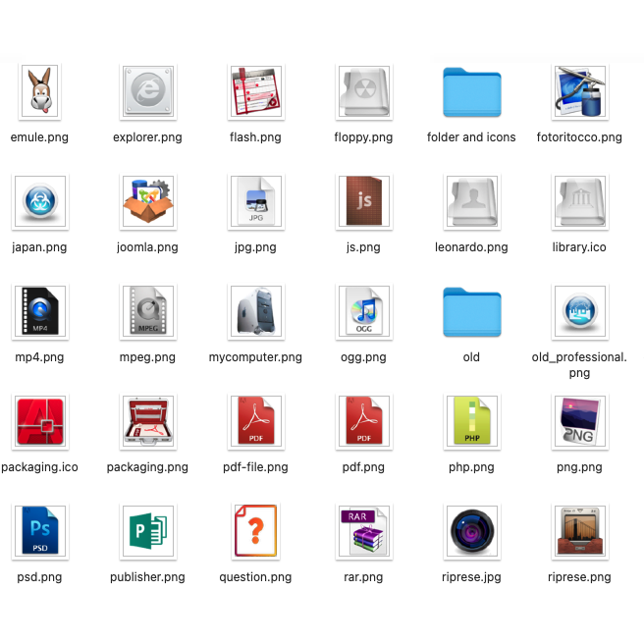Select the library.ico drive icon
The image size is (644, 644).
pos(580,201)
